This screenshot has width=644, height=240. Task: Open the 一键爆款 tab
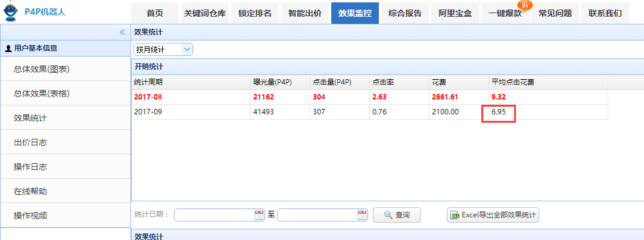tap(505, 13)
